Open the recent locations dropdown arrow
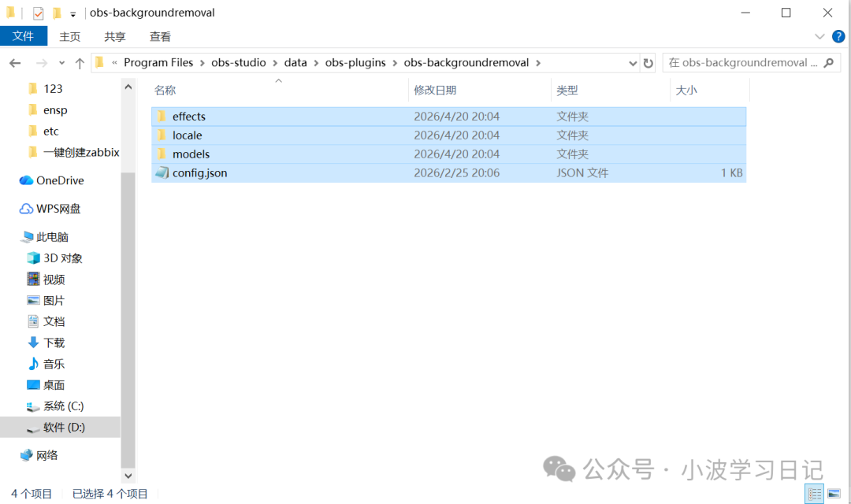This screenshot has width=851, height=504. pyautogui.click(x=61, y=63)
